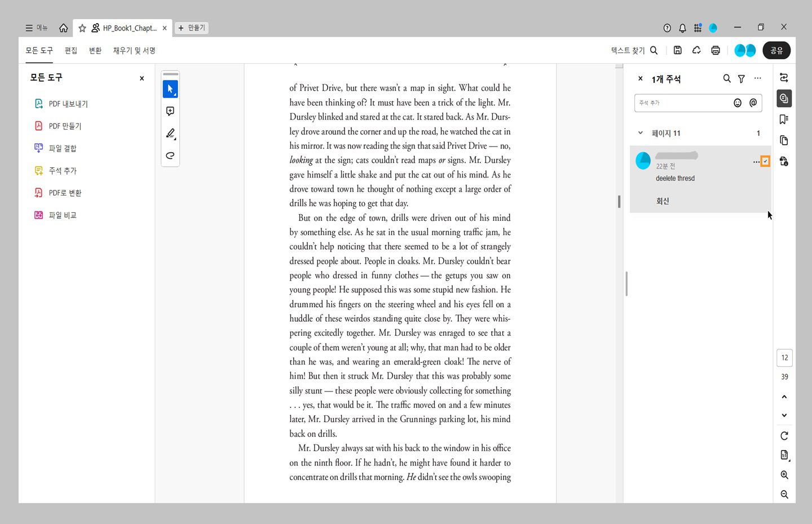Filter comments with the funnel icon
Screen dimensions: 812x524
tap(742, 79)
